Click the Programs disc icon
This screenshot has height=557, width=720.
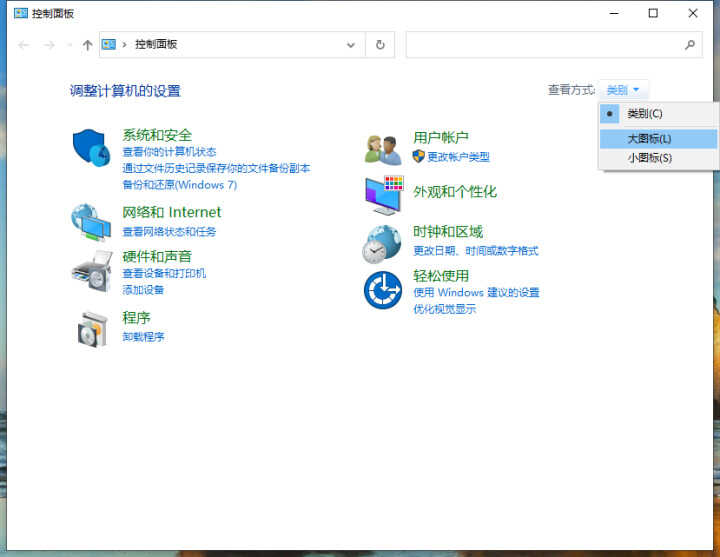point(91,328)
